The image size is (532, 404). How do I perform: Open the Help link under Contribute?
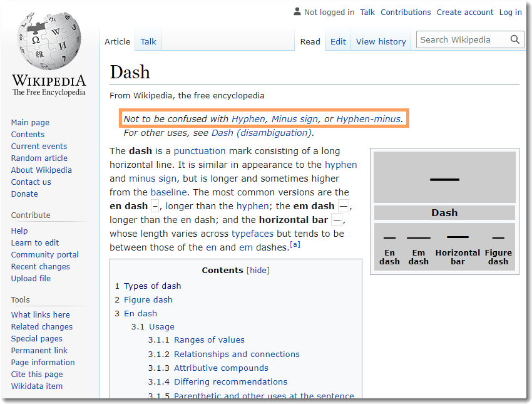click(x=19, y=231)
